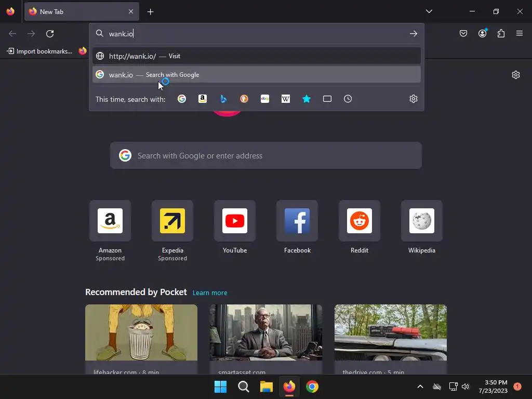Click the Learn more Pocket link

coord(210,292)
